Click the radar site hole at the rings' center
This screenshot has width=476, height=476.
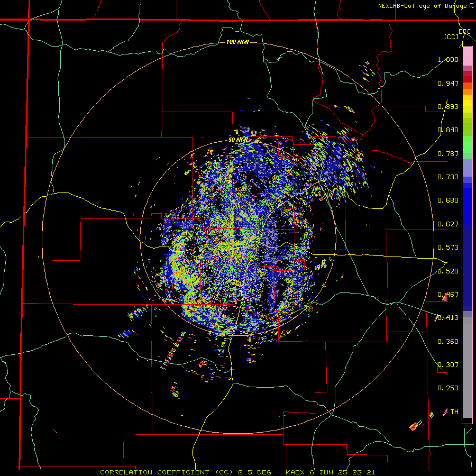pyautogui.click(x=238, y=237)
